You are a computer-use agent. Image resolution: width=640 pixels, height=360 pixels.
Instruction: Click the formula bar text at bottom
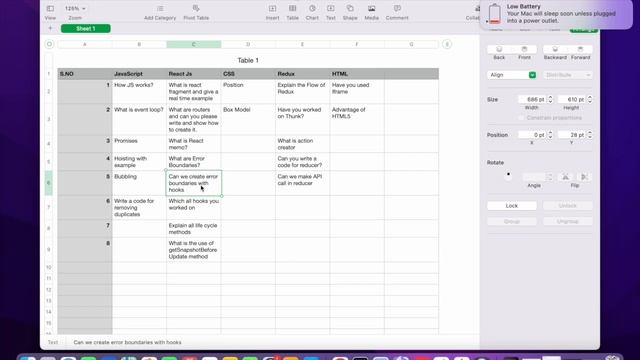point(127,342)
